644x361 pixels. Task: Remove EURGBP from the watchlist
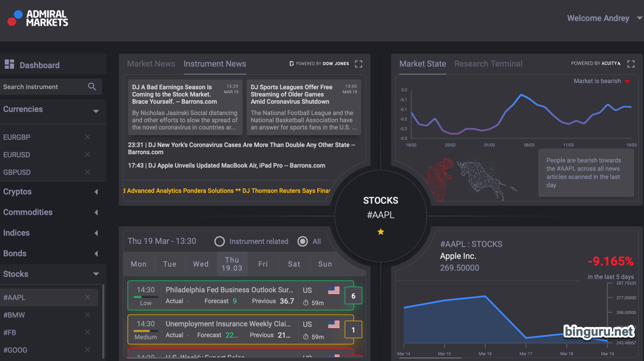pyautogui.click(x=87, y=137)
